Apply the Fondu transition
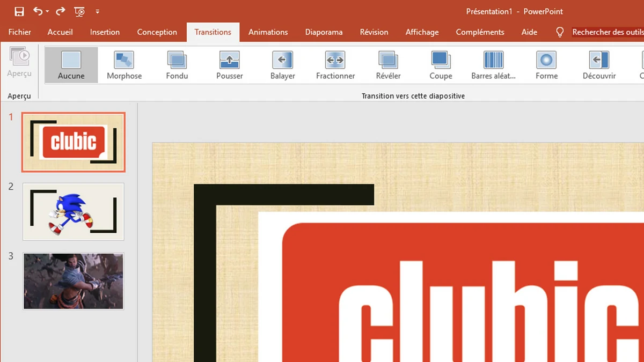The height and width of the screenshot is (362, 644). coord(177,65)
